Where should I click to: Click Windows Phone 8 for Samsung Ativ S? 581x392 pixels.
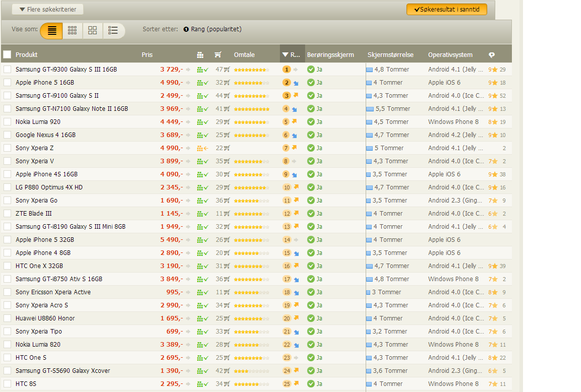[x=453, y=279]
